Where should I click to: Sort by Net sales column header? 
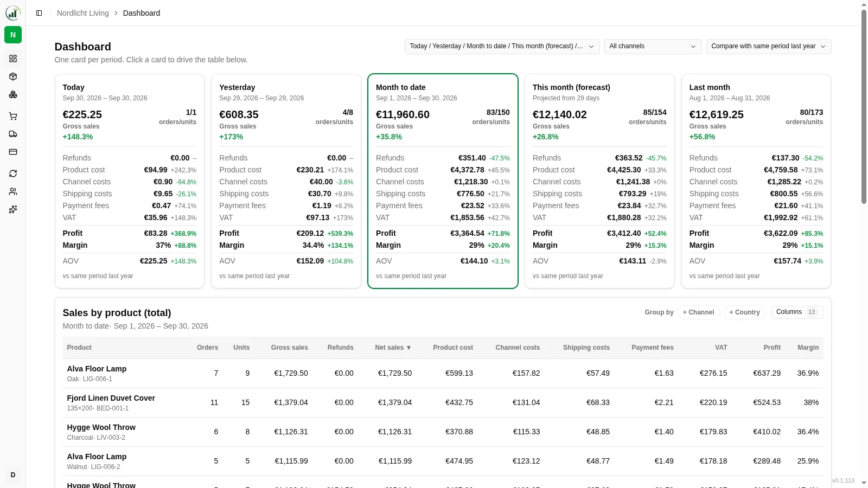[393, 348]
